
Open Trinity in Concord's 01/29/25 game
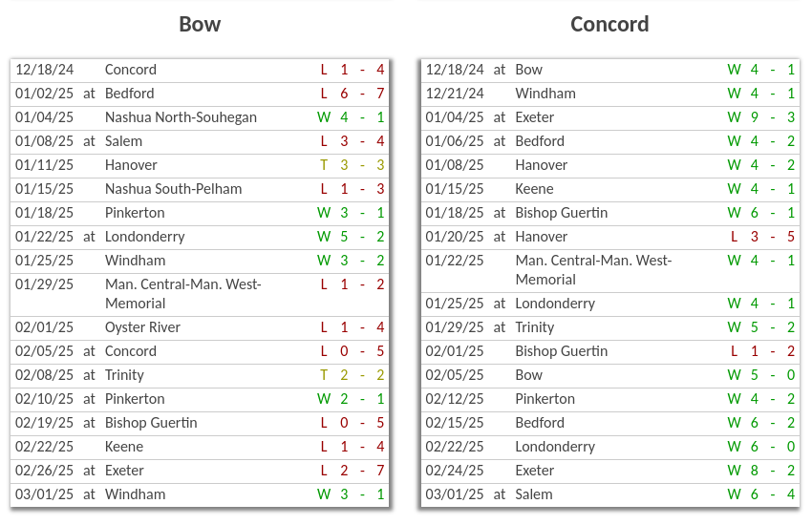point(535,327)
